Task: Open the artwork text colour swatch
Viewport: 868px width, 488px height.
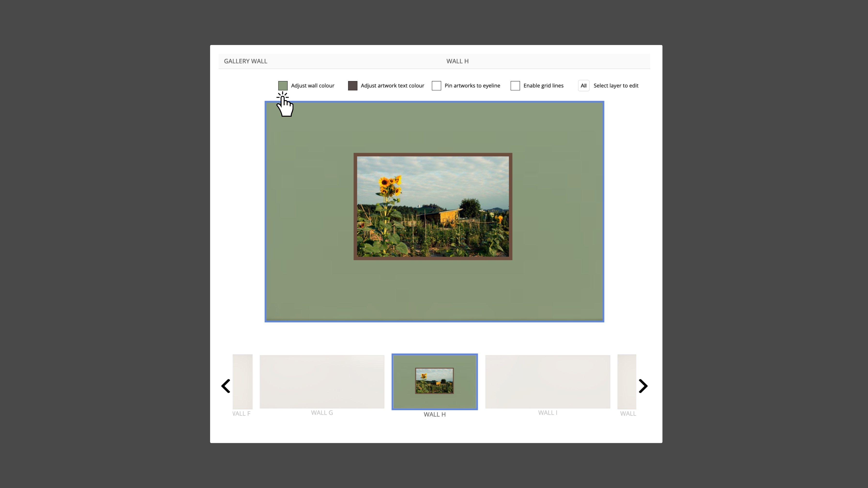Action: [x=352, y=86]
